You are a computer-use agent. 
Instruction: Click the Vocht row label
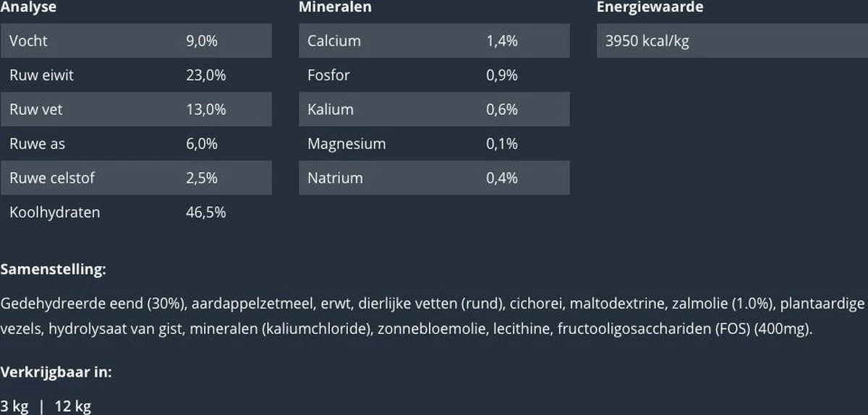click(28, 41)
